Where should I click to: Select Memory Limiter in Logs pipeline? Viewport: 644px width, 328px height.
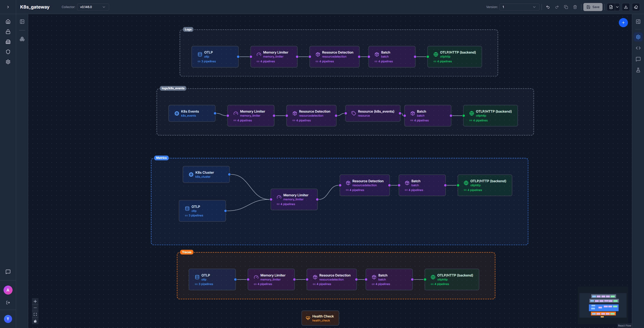(x=274, y=57)
